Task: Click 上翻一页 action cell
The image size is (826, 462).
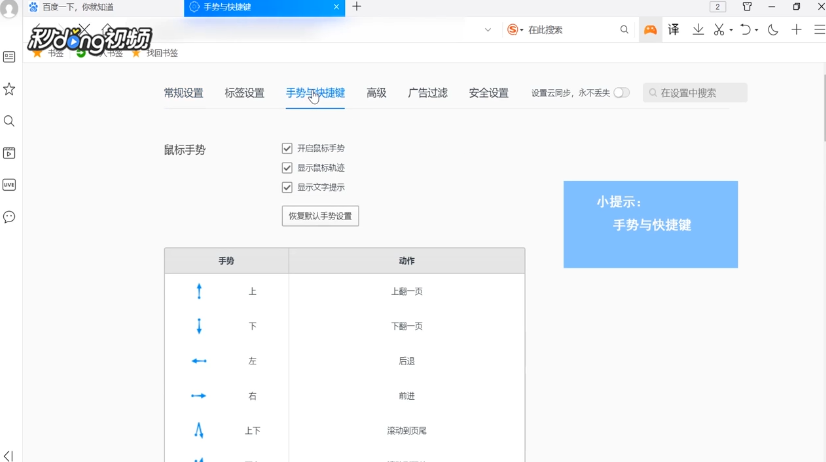Action: coord(407,291)
